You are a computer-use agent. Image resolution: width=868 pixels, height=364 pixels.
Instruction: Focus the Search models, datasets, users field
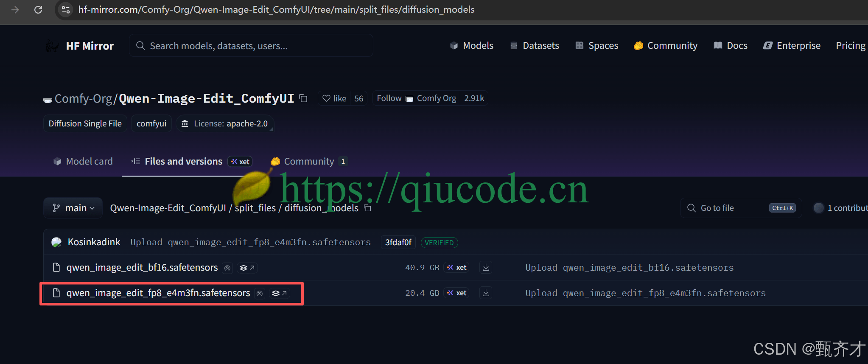251,45
